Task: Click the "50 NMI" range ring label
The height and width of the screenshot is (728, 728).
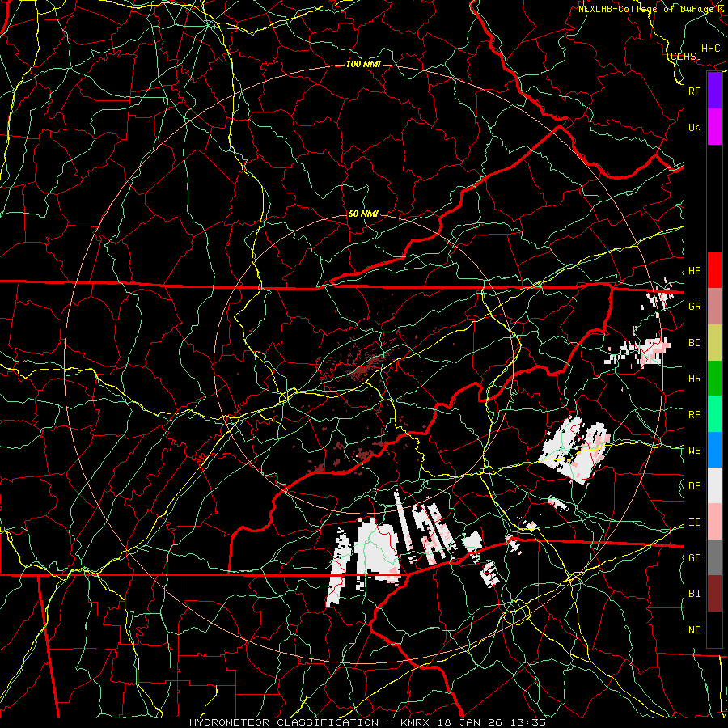Action: (363, 214)
